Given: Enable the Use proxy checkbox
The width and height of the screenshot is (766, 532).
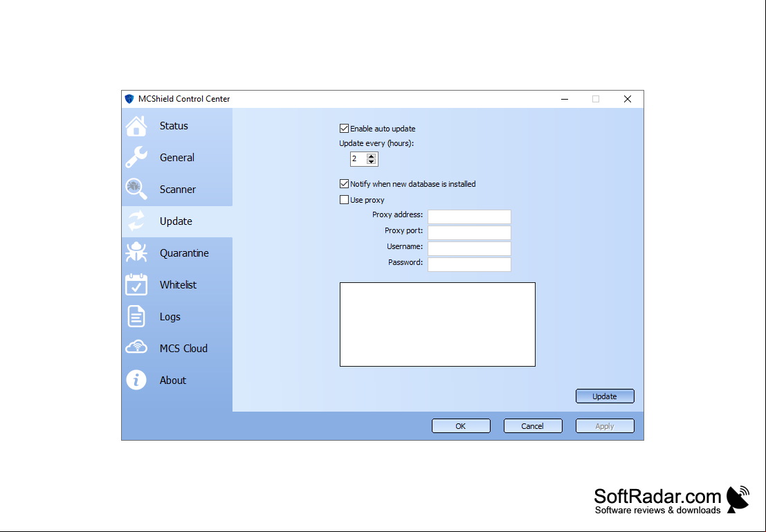Looking at the screenshot, I should tap(344, 199).
